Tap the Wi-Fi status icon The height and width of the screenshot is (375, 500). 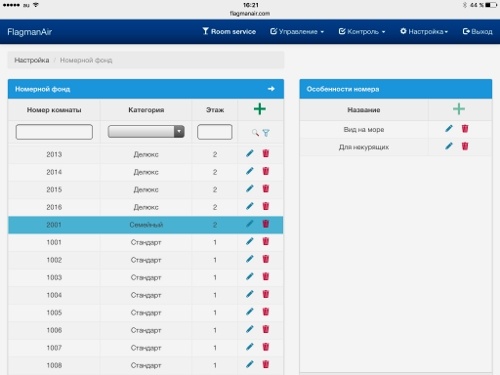(36, 5)
